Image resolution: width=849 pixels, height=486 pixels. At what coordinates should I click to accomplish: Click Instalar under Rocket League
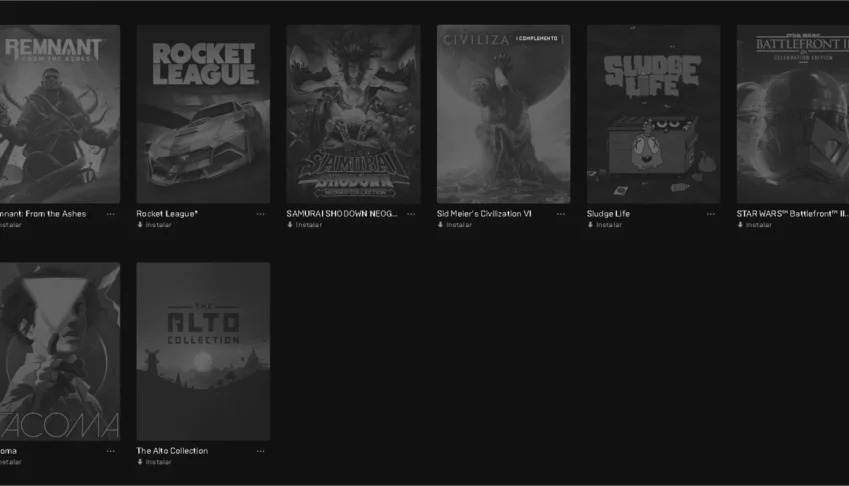[154, 225]
